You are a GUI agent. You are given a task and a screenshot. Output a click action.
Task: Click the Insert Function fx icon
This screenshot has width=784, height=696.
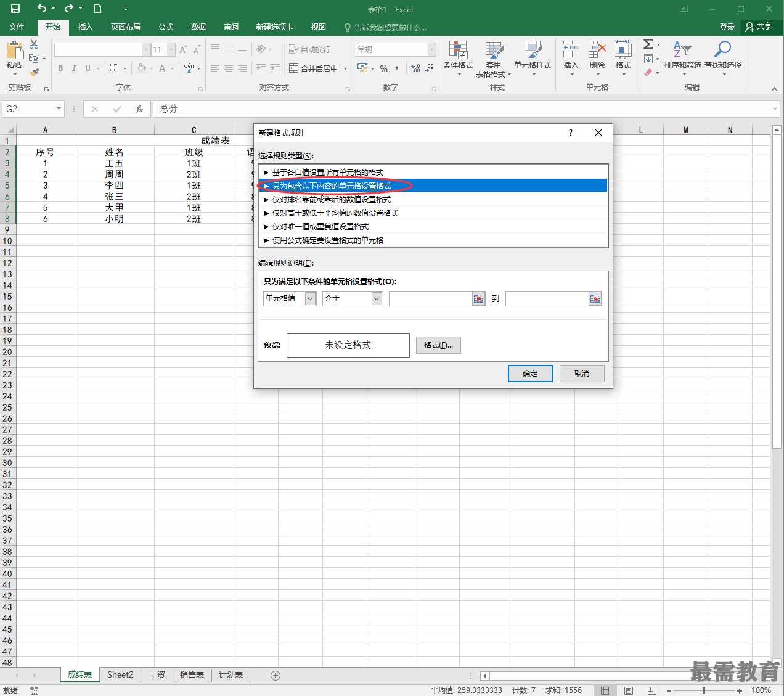coord(139,109)
